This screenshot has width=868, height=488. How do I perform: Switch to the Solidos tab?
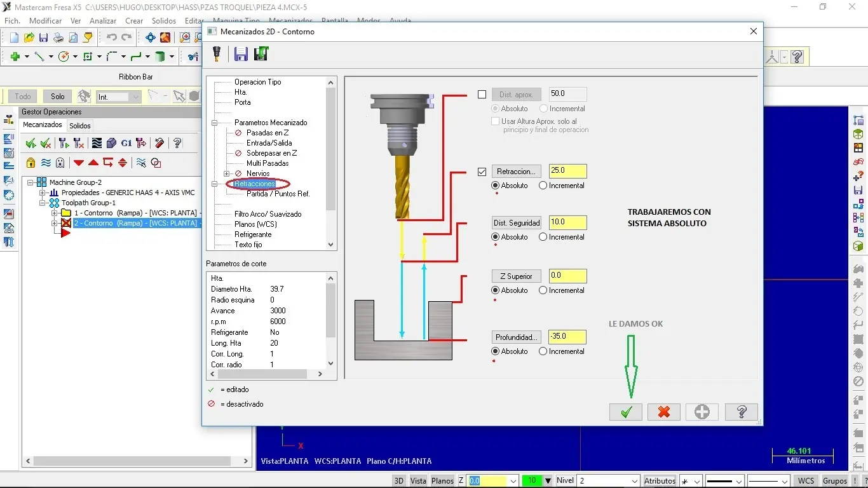point(80,126)
